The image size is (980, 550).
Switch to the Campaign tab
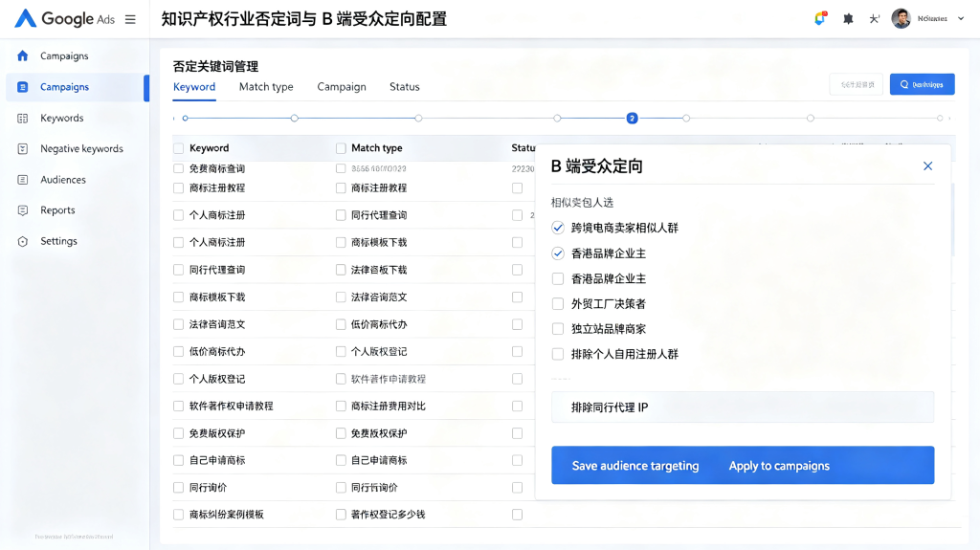tap(342, 87)
